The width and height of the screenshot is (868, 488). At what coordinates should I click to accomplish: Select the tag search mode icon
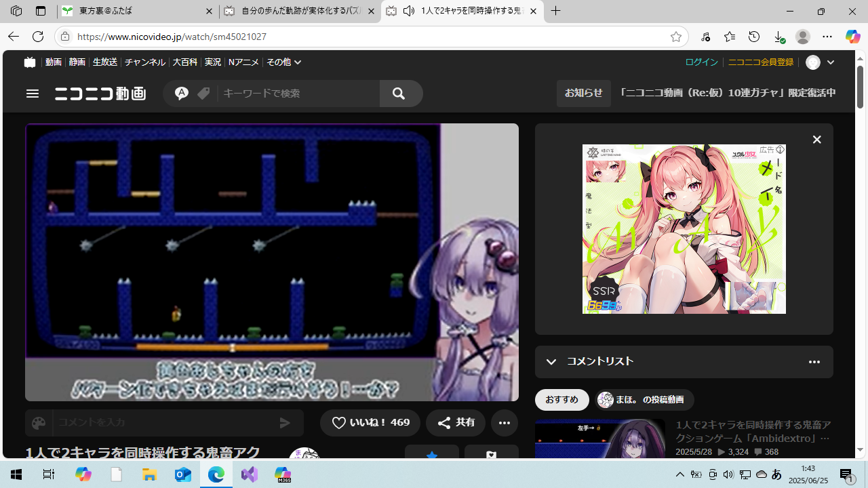[x=203, y=94]
